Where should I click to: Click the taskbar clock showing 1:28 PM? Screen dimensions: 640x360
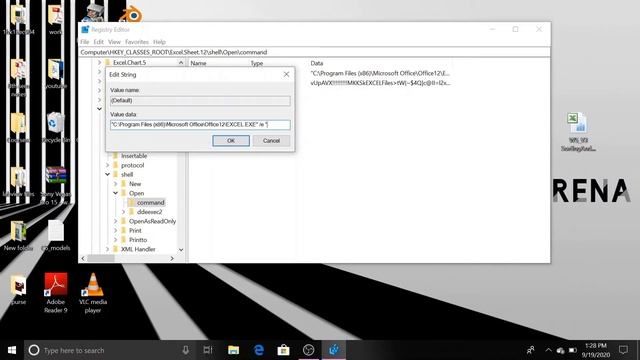point(596,350)
